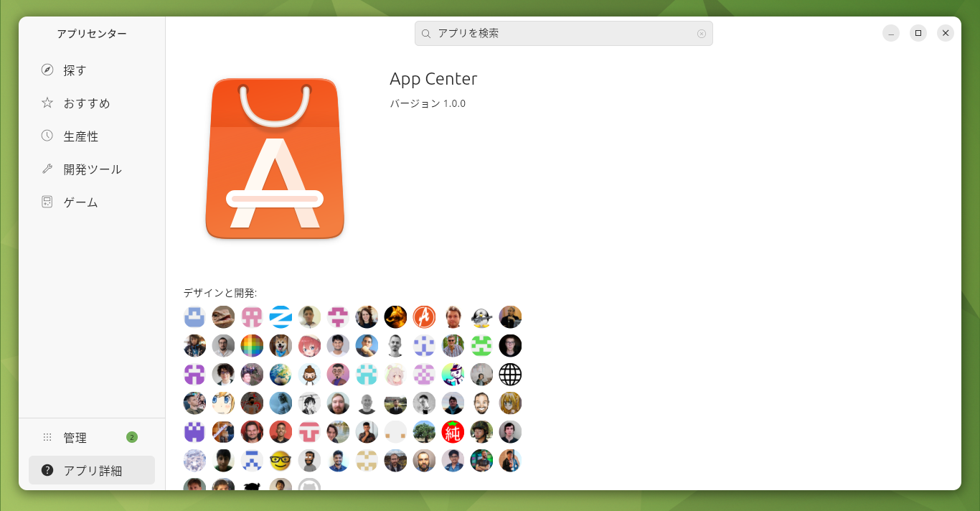Open 生産性 via the clock icon
Screen dimensions: 980x511
click(x=47, y=136)
